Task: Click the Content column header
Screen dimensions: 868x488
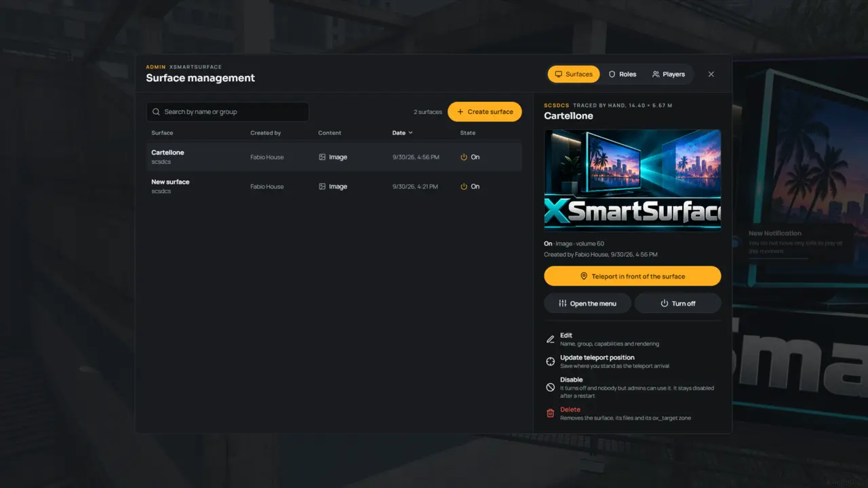Action: (330, 133)
